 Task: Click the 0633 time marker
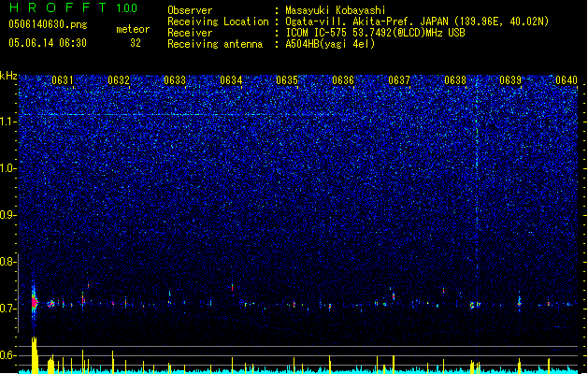click(175, 80)
